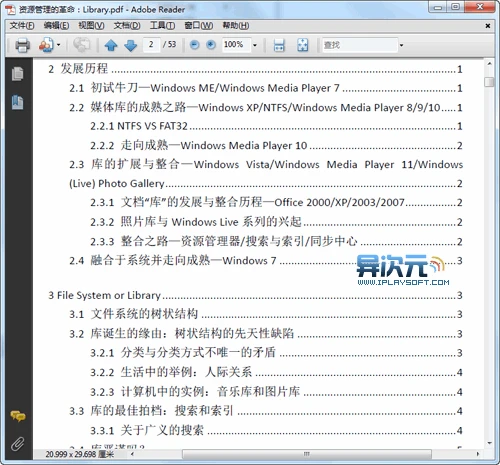Click TOC entry 2 发展历程

pos(255,69)
